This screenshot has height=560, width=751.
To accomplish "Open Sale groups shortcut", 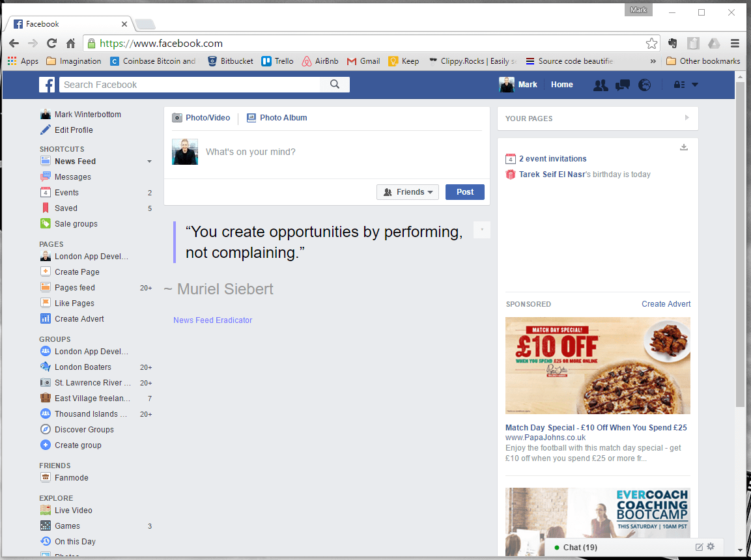I will 76,224.
